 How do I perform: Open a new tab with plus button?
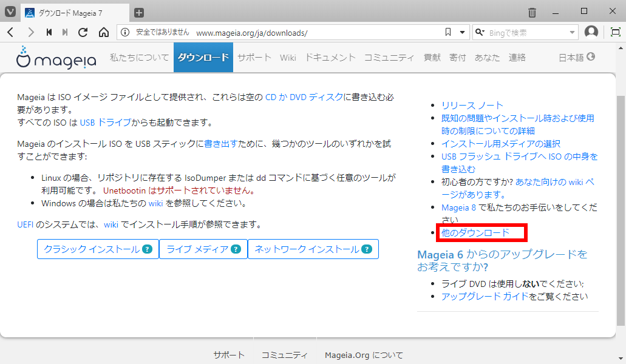point(139,13)
